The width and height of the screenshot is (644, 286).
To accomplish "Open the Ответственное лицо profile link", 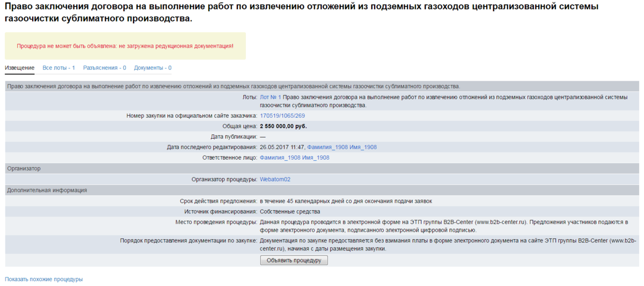I will pos(294,158).
